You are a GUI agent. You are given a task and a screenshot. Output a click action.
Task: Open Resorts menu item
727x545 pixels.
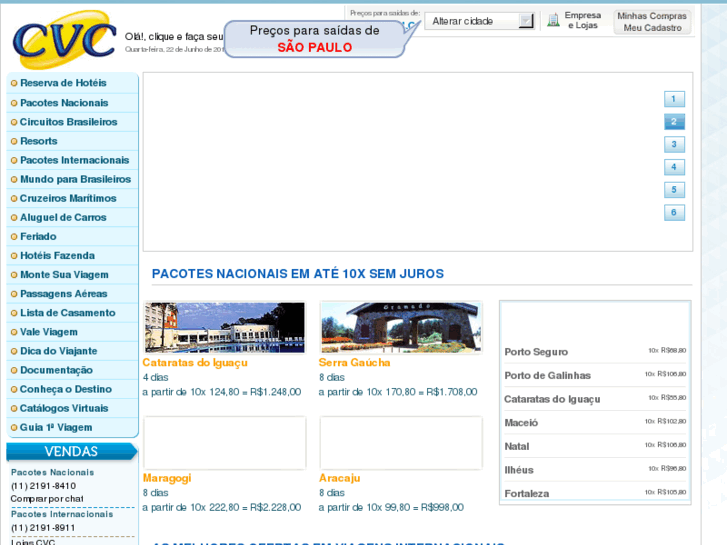point(38,141)
